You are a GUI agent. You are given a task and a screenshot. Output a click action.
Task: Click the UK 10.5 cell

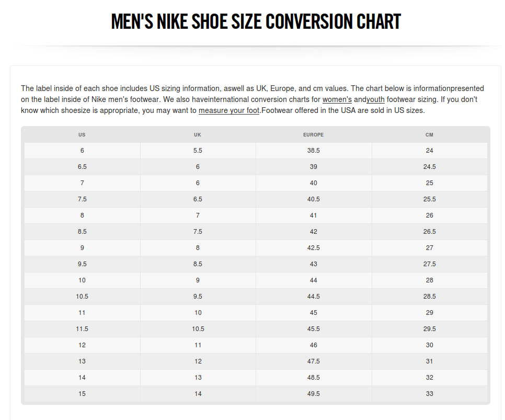click(x=198, y=329)
